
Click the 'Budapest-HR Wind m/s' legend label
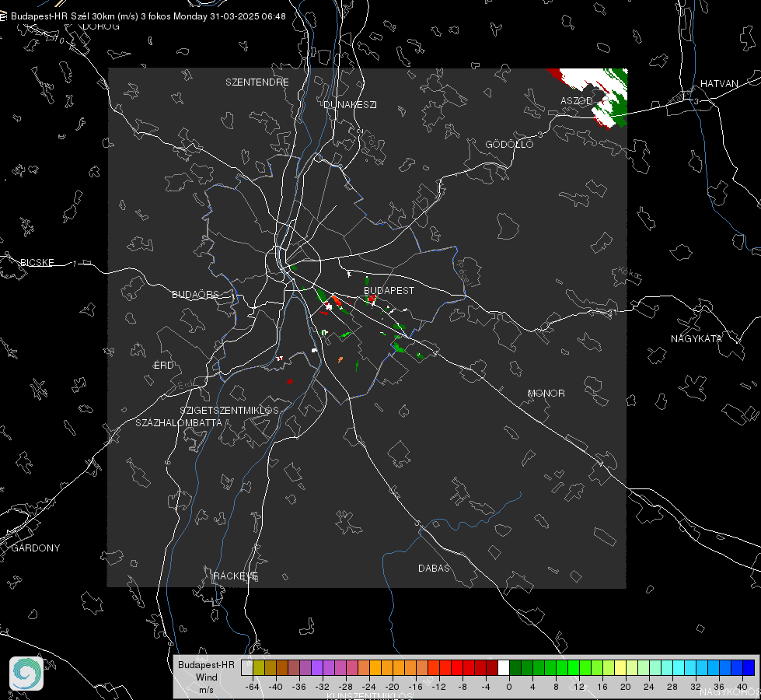pos(206,677)
